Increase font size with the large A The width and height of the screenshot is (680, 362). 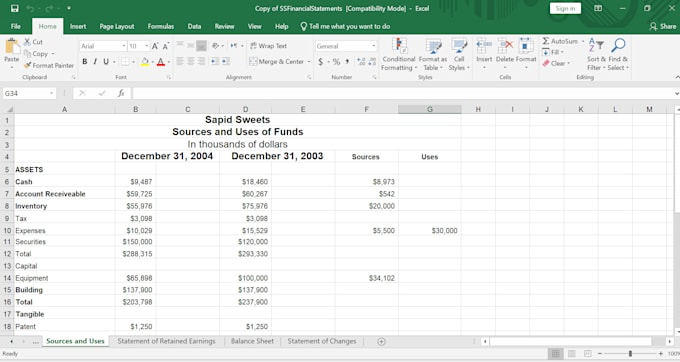[155, 46]
